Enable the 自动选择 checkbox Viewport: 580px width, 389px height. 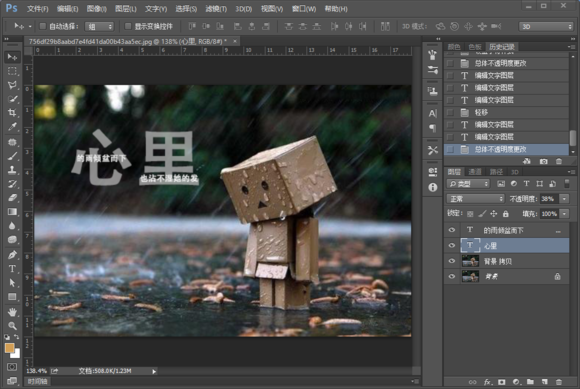(x=43, y=26)
